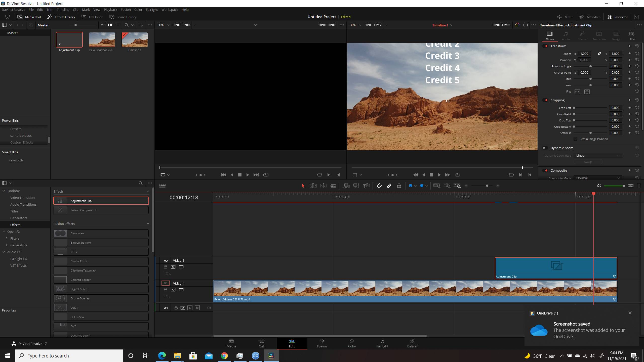Toggle Position Lock icon in toolbar

pos(399,186)
